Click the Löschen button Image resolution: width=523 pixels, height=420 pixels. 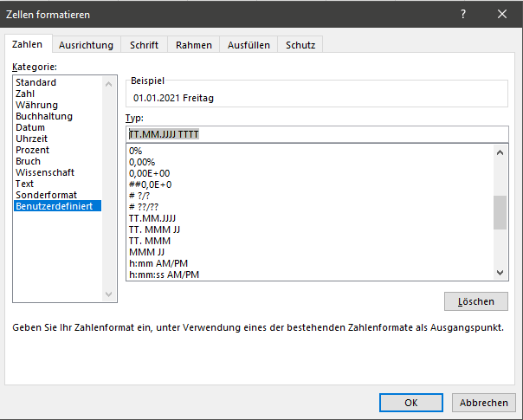click(476, 301)
